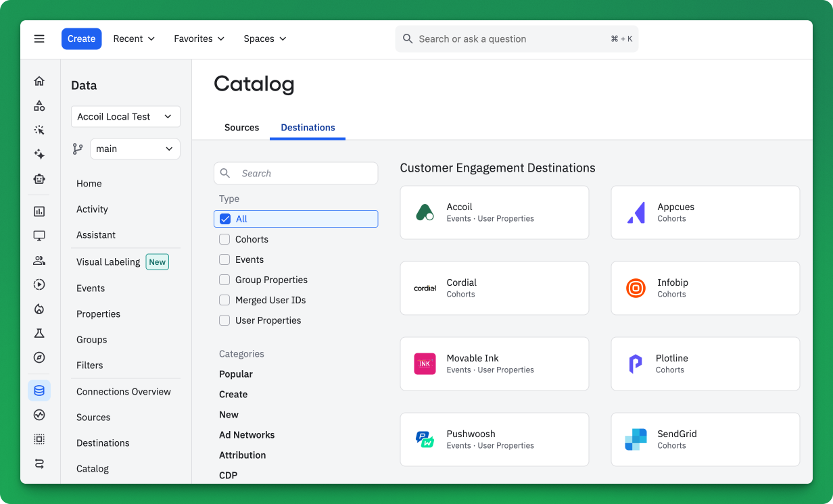This screenshot has width=833, height=504.
Task: Open Connections Overview in sidebar
Action: click(124, 391)
